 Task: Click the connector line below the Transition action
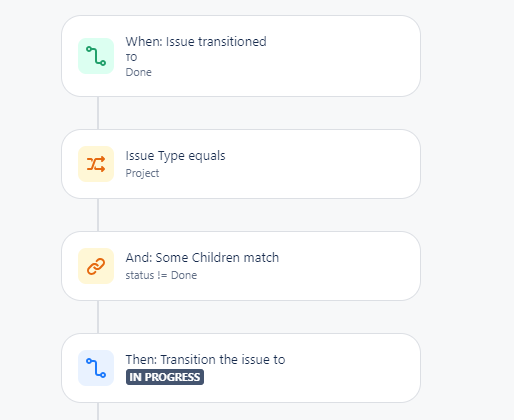click(98, 411)
